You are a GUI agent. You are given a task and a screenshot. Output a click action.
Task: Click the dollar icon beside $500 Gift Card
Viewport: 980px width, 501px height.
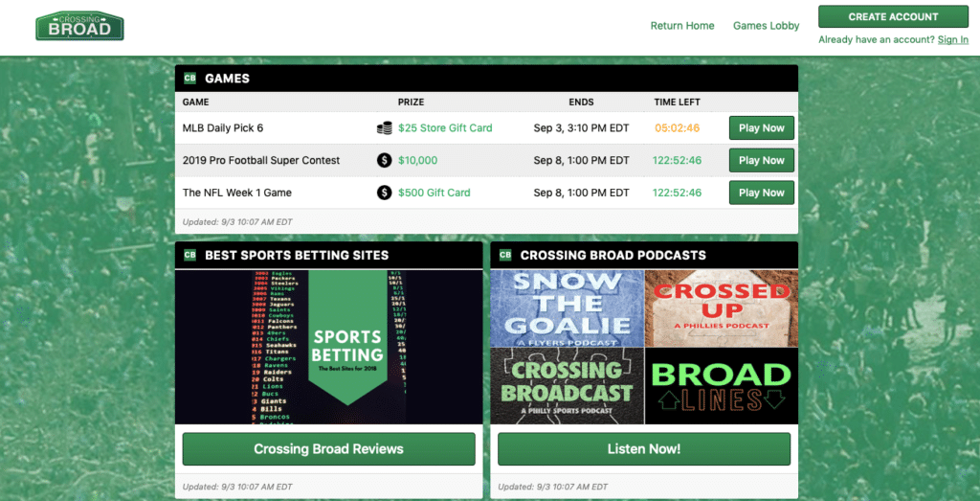tap(384, 193)
